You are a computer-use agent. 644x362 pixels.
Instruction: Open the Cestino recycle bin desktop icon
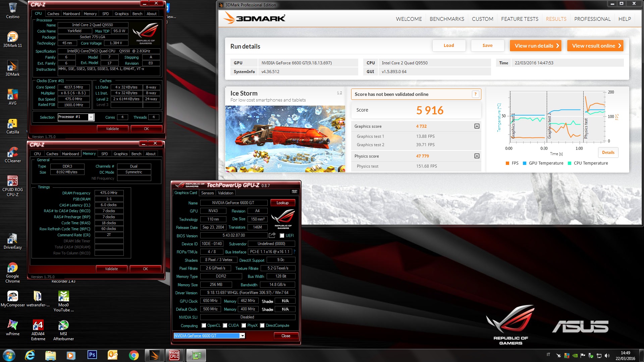pyautogui.click(x=13, y=10)
